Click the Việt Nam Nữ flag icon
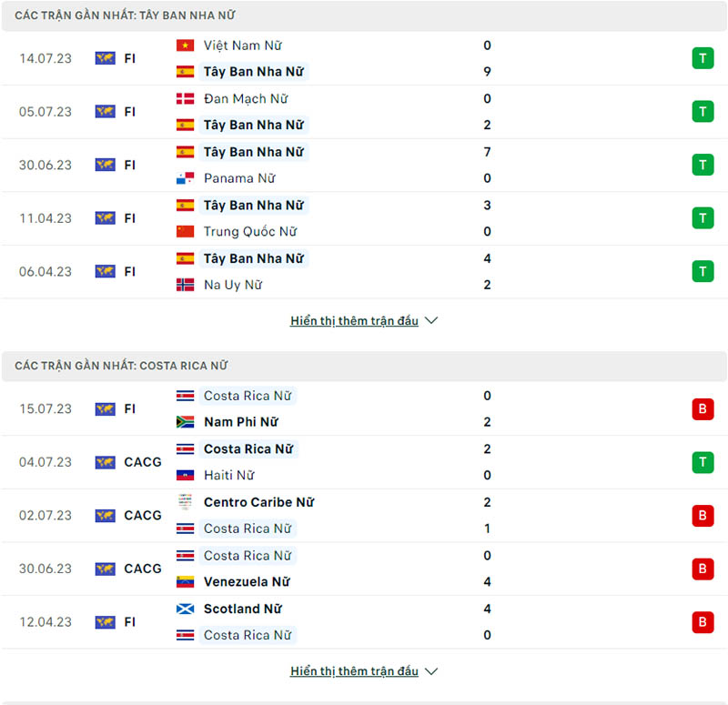Viewport: 728px width, 705px height. coord(185,45)
